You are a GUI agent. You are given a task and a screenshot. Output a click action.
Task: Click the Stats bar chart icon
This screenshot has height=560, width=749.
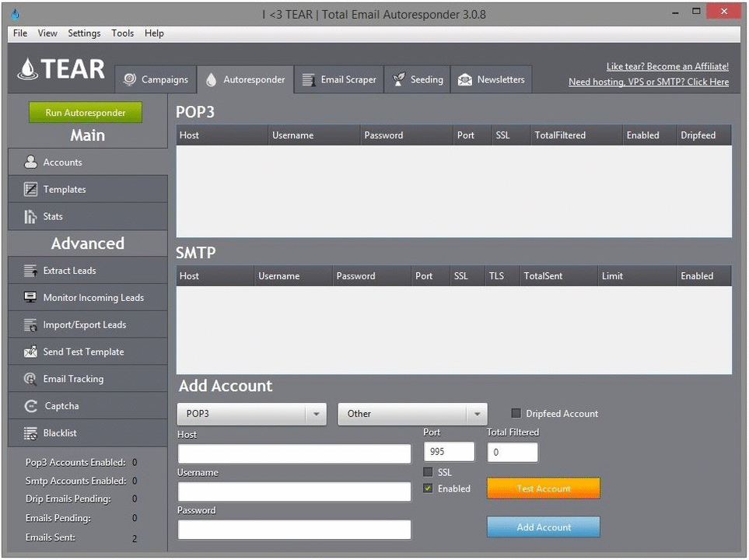(30, 216)
